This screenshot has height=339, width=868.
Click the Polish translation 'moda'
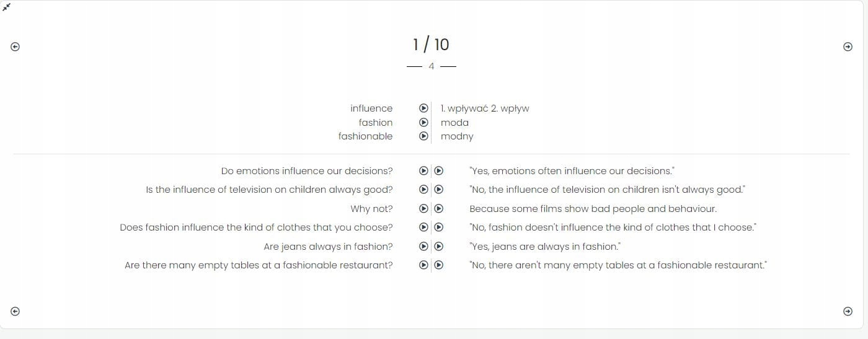pyautogui.click(x=454, y=123)
